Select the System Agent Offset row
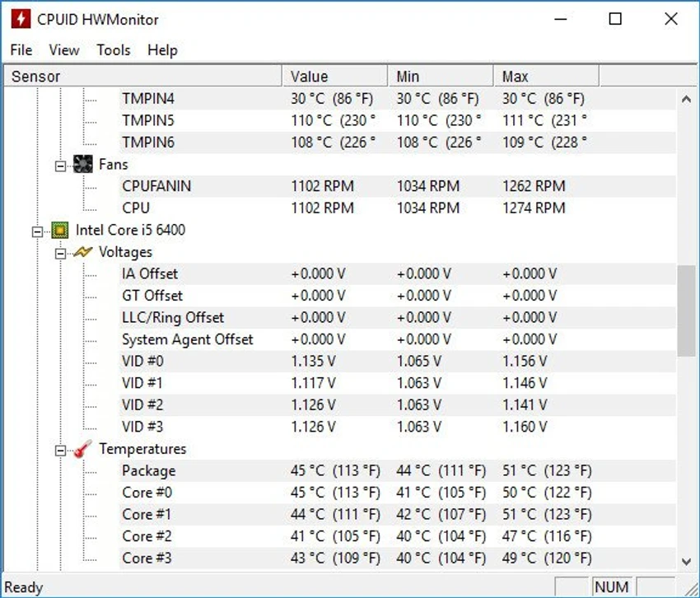 click(397, 339)
